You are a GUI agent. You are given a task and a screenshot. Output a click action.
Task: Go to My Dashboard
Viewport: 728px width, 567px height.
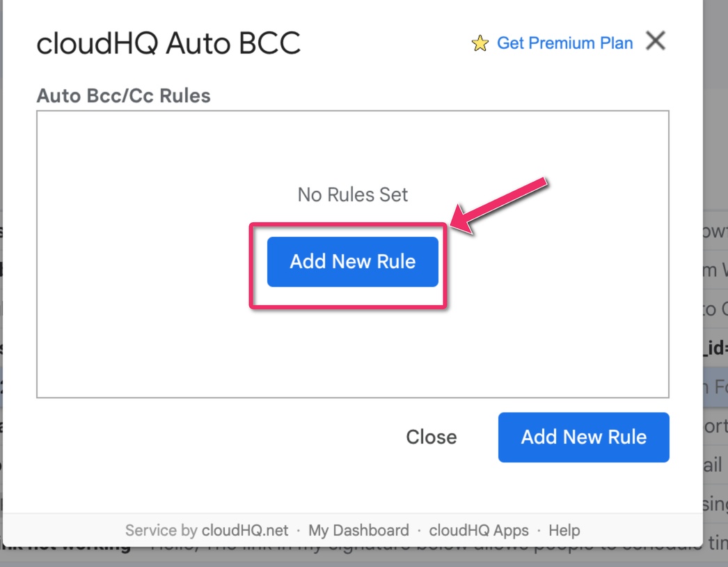click(358, 530)
